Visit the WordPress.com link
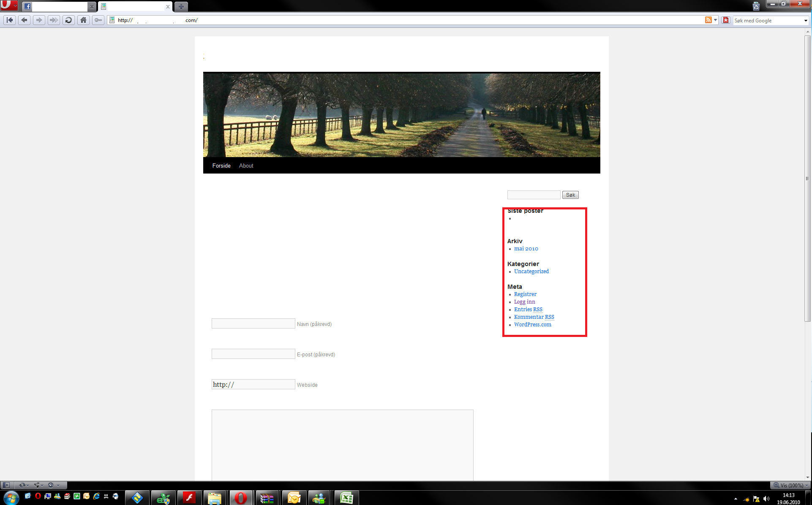Image resolution: width=812 pixels, height=505 pixels. (x=533, y=325)
